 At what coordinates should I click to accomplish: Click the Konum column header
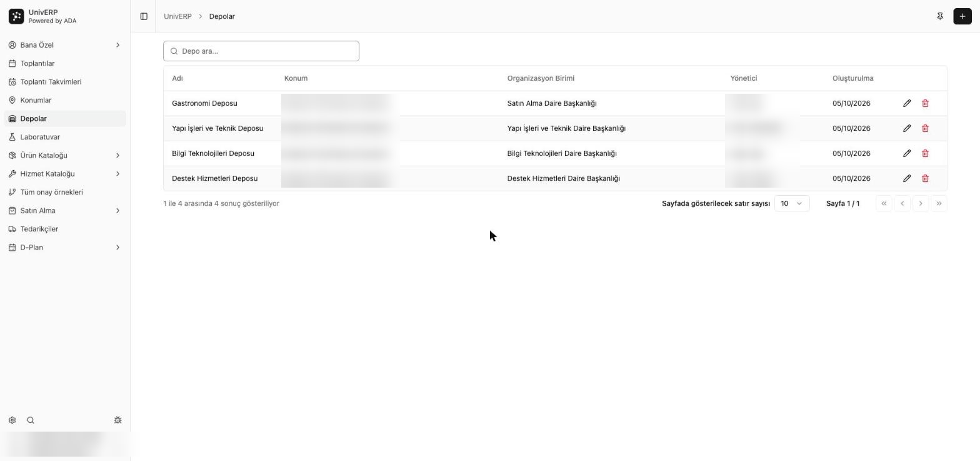(296, 78)
